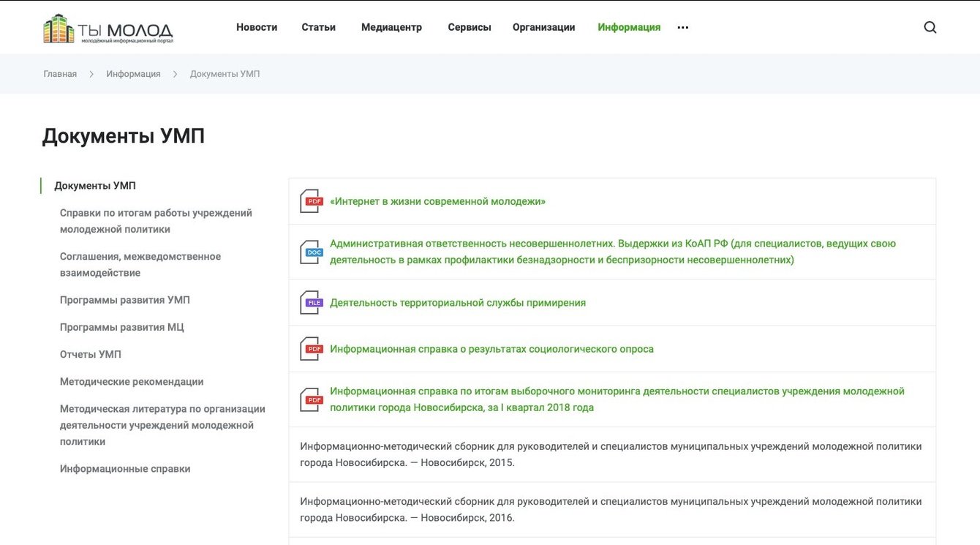Screen dimensions: 980x545
Task: Click DOC icon beside Административная ответственность document
Action: (x=311, y=252)
